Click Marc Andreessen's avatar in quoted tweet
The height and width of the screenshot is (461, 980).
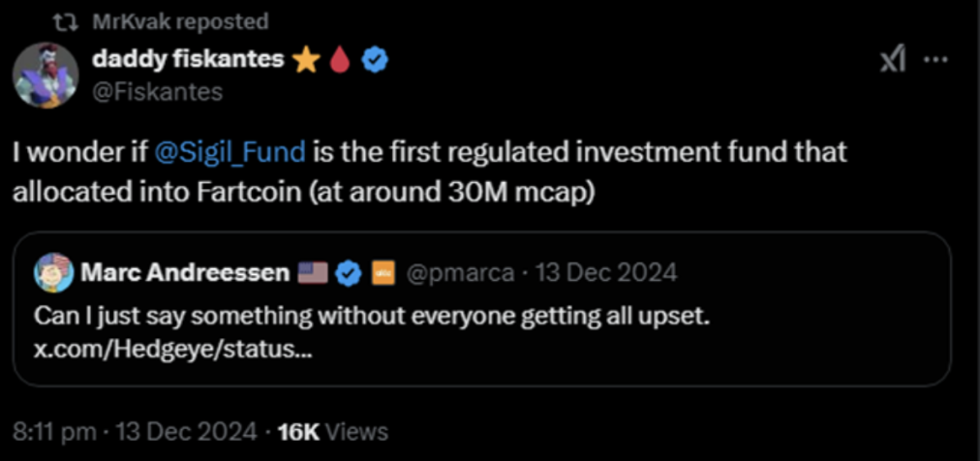pyautogui.click(x=52, y=273)
